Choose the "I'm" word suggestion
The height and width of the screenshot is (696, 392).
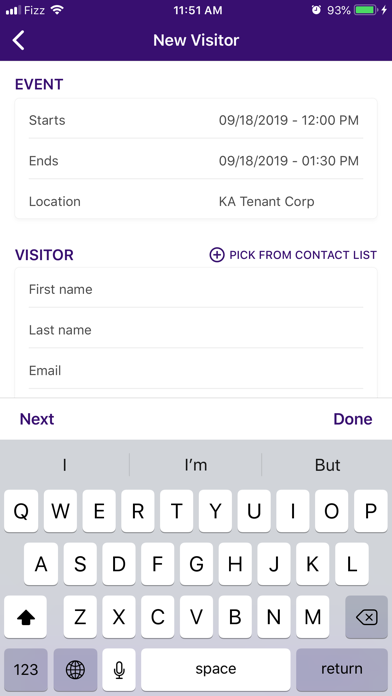pos(195,465)
